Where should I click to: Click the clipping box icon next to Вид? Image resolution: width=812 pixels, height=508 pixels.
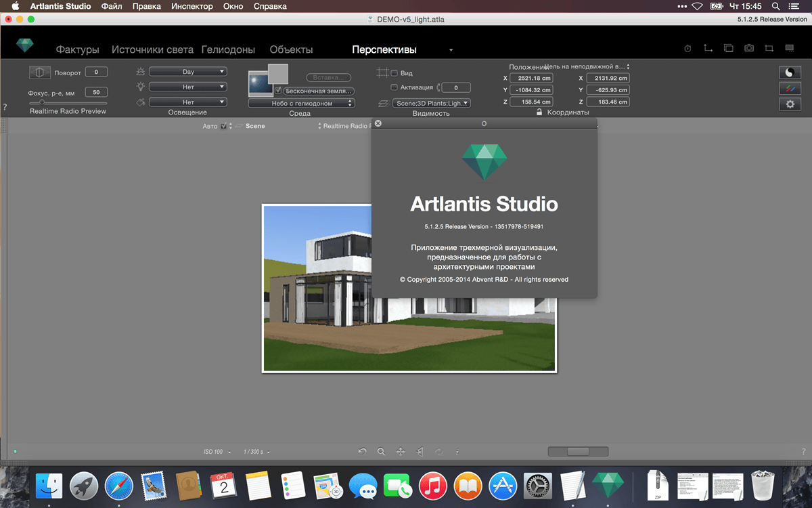pos(383,73)
